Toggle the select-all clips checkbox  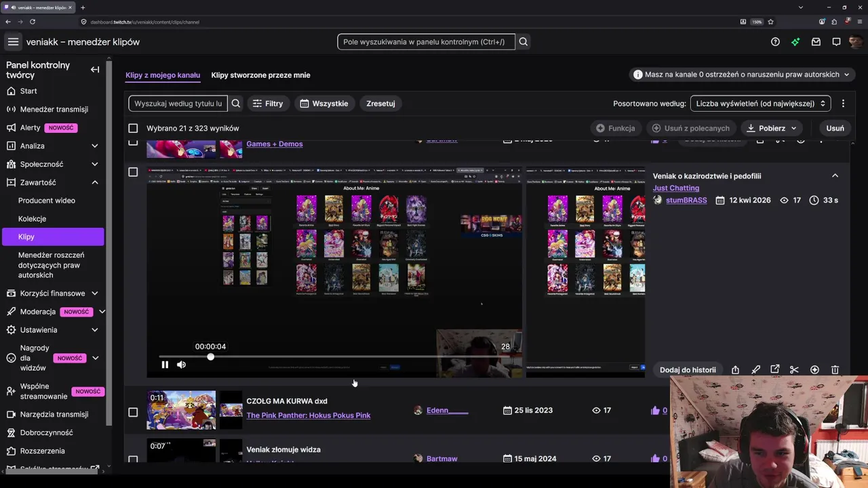(133, 128)
